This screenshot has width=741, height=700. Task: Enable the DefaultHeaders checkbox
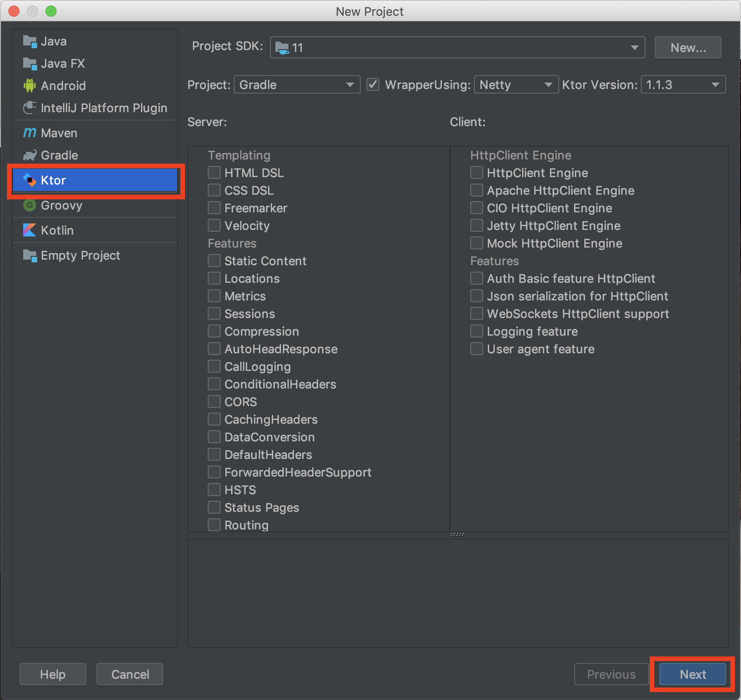[x=214, y=455]
